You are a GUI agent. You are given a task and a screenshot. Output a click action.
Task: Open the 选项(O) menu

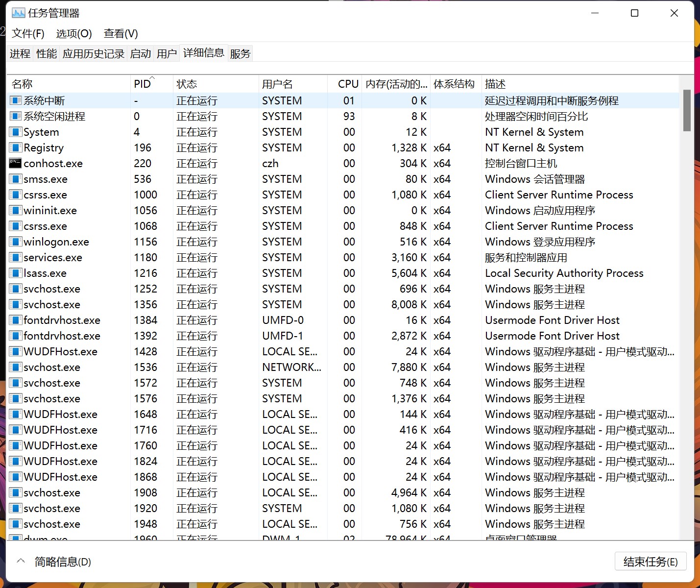click(74, 33)
